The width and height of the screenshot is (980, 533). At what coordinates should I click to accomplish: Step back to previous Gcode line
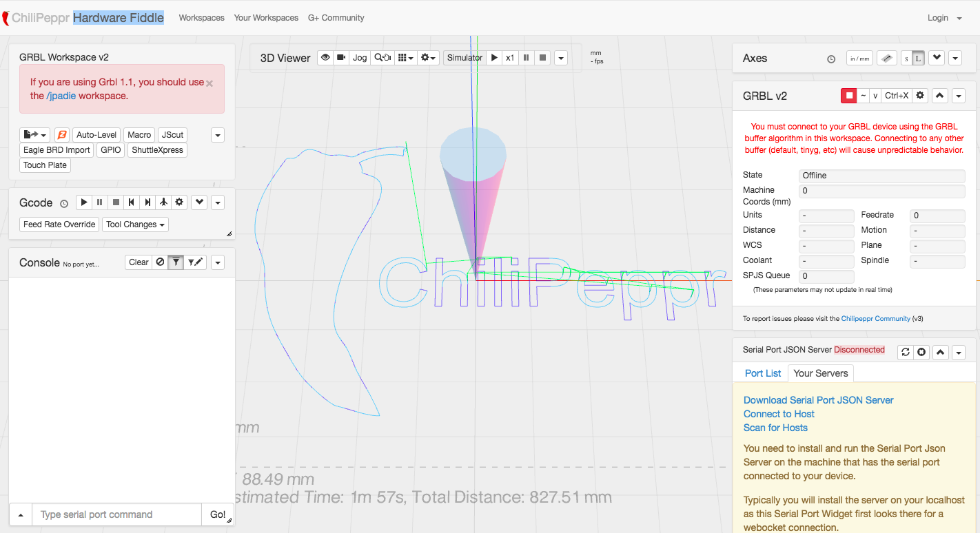click(x=132, y=202)
